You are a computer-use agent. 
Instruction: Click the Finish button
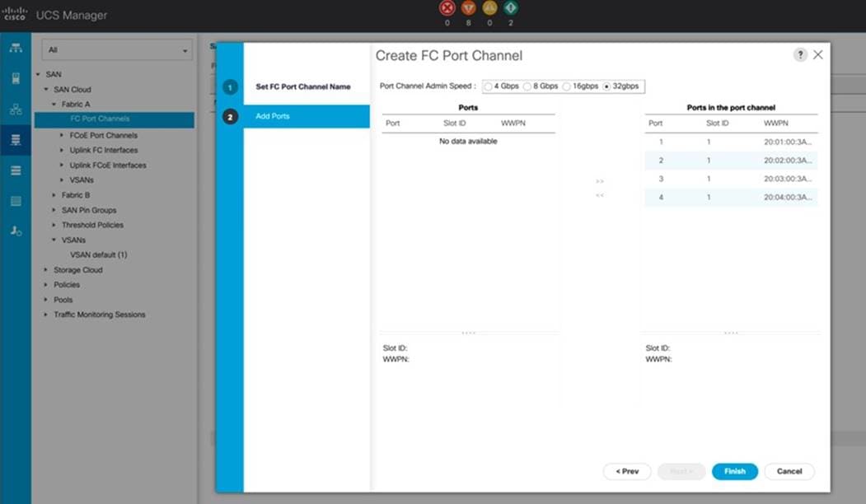click(x=734, y=471)
